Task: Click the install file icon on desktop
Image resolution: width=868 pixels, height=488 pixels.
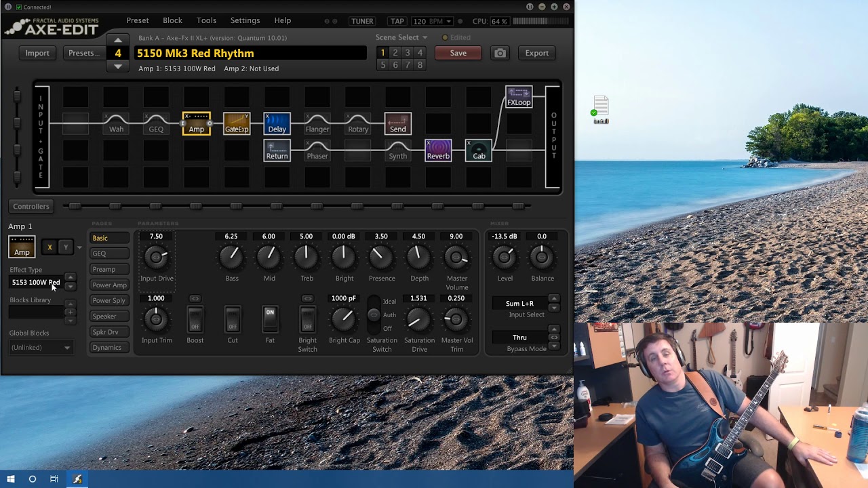Action: 601,110
